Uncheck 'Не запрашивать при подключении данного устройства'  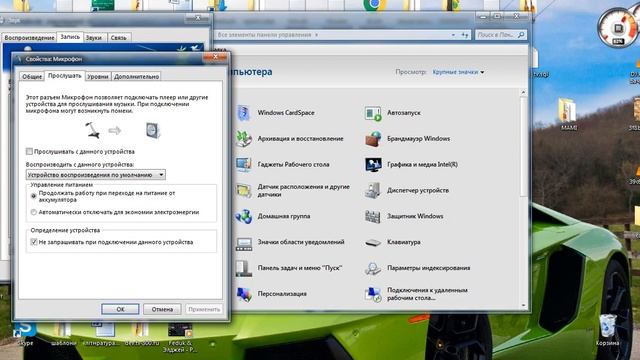point(34,242)
